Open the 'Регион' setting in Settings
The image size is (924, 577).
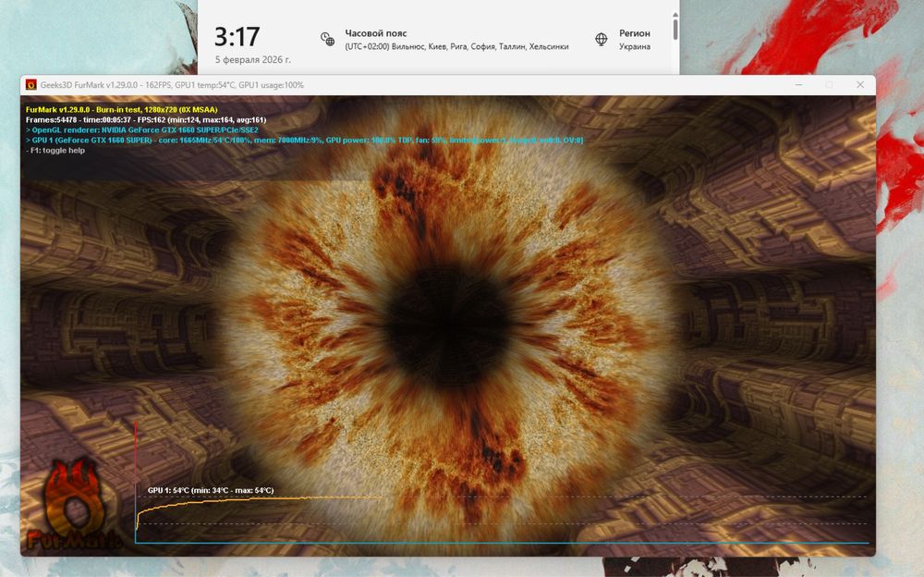(x=623, y=40)
